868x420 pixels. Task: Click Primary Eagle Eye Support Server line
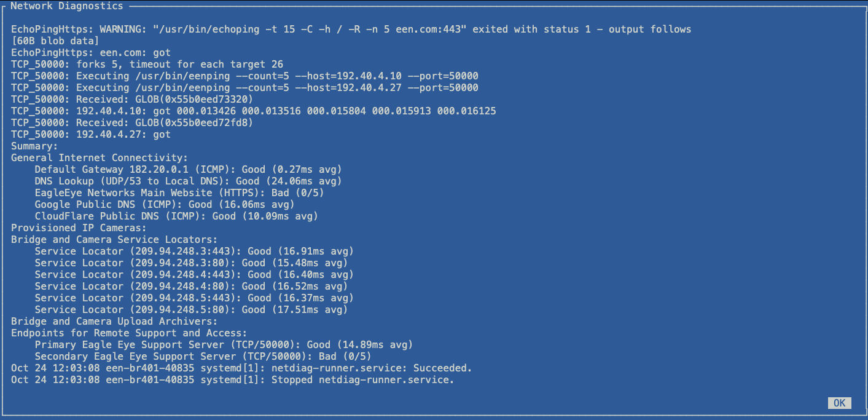224,345
